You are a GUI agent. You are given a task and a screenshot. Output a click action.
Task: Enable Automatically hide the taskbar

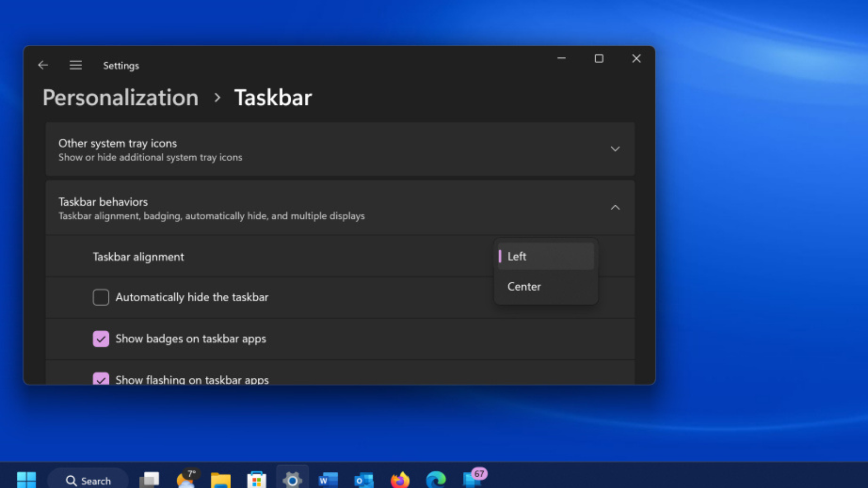[101, 297]
